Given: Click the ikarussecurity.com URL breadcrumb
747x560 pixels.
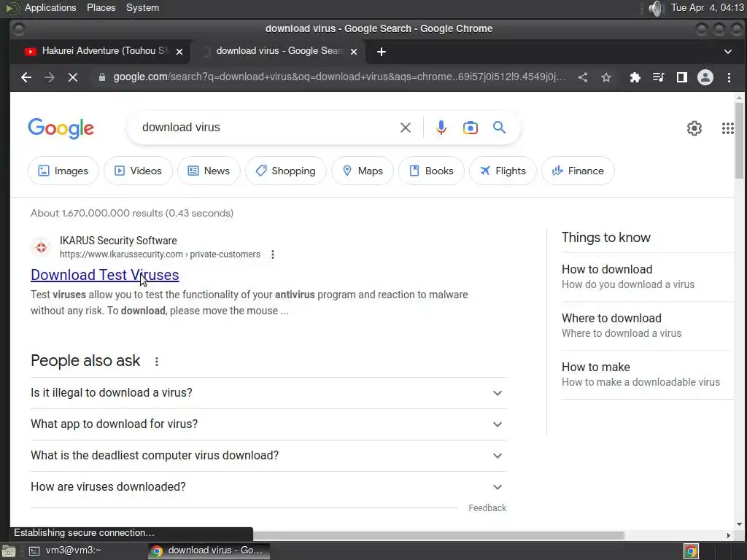Looking at the screenshot, I should (160, 254).
